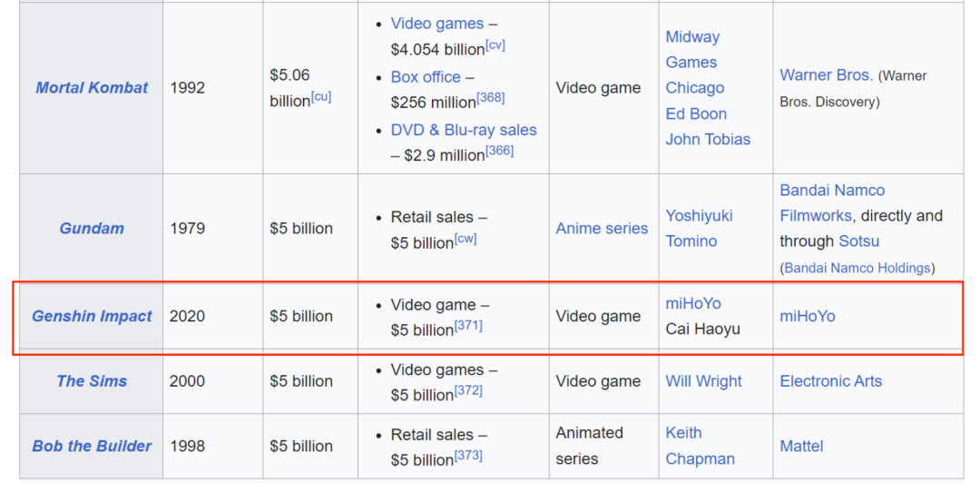Open citation 371 for Genshin Impact
The width and height of the screenshot is (980, 483).
[468, 325]
